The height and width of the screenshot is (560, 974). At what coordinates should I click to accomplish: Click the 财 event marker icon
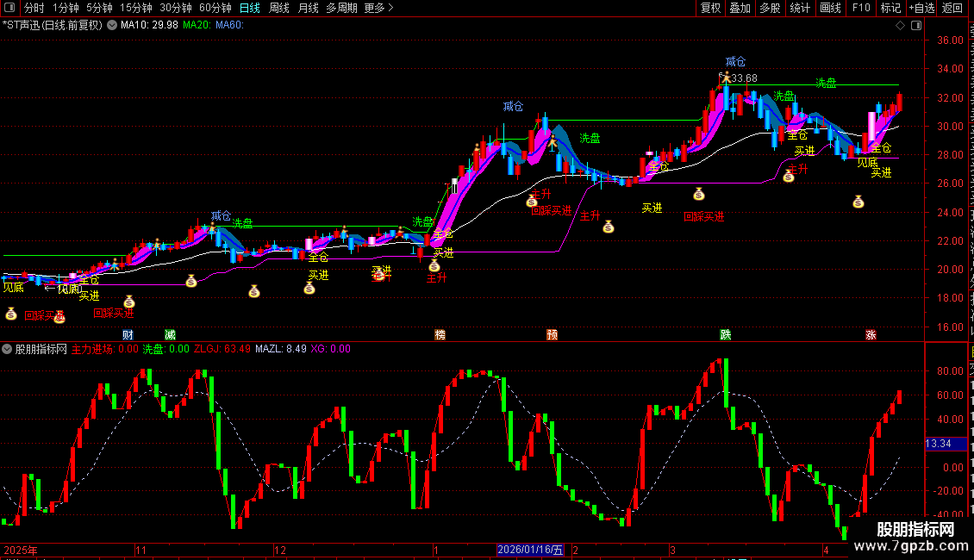tap(128, 334)
